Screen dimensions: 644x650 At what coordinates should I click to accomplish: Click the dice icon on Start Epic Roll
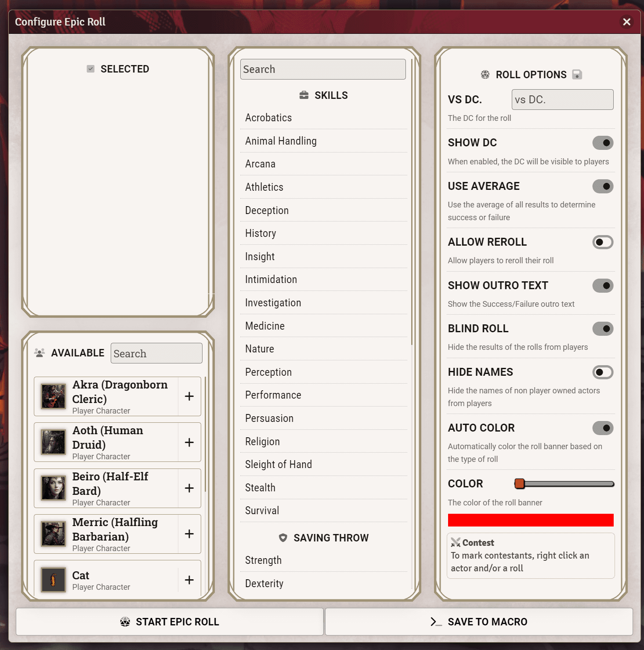(x=124, y=621)
